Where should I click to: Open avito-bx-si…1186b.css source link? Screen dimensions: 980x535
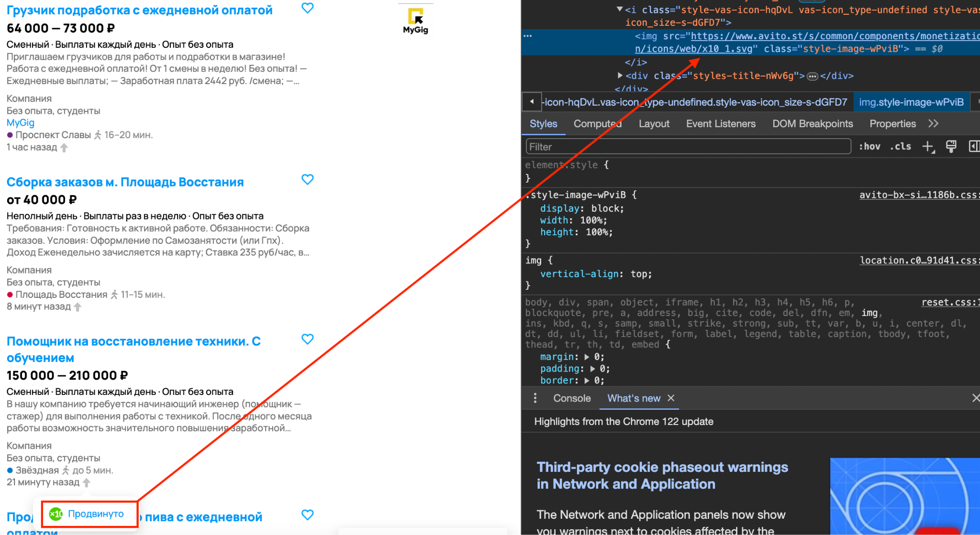[919, 195]
